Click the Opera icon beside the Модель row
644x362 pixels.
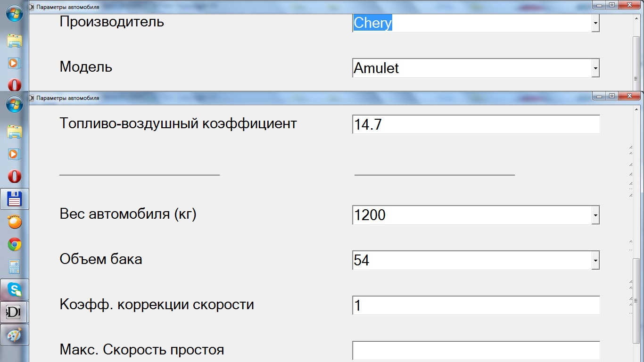(15, 85)
